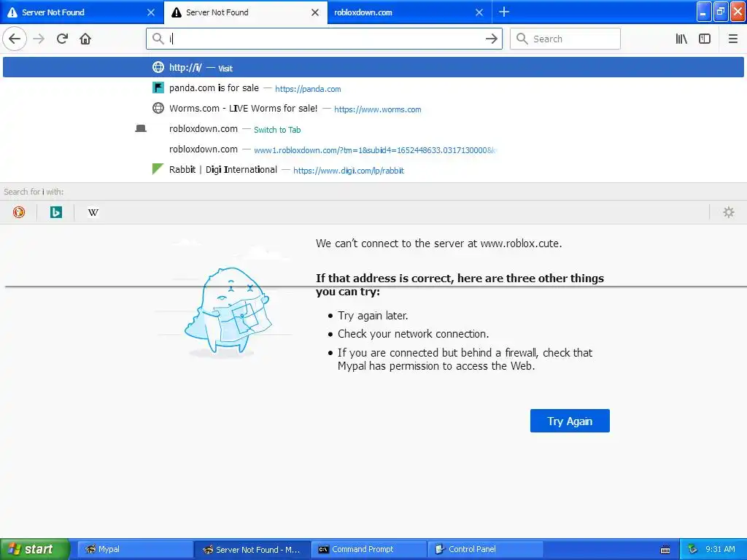Select robloxdown.com www1 URL suggestion
This screenshot has width=747, height=560.
coord(373,149)
